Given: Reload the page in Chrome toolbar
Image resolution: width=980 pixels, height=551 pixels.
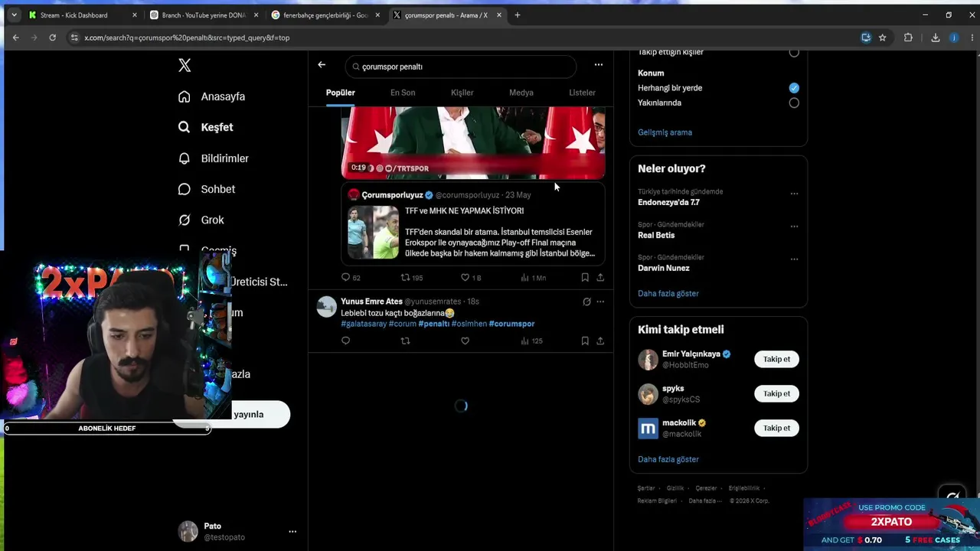Looking at the screenshot, I should click(52, 37).
